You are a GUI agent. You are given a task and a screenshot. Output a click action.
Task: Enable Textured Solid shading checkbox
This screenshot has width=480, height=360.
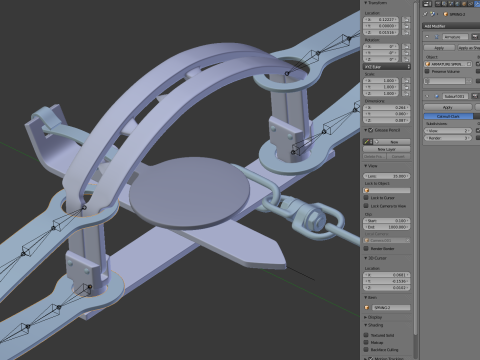click(x=366, y=335)
